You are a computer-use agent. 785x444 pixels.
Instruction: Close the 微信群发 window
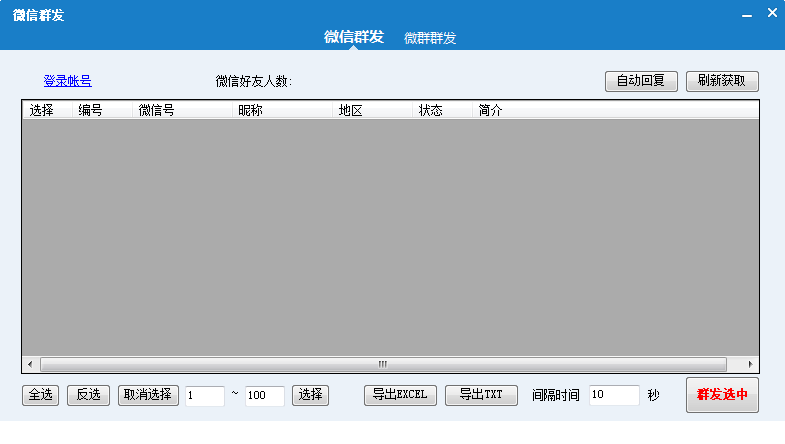coord(772,13)
